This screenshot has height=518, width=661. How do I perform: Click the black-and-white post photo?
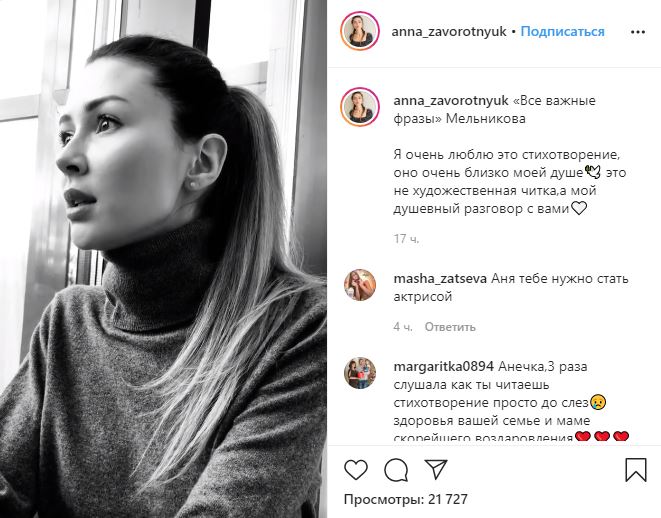(x=163, y=259)
